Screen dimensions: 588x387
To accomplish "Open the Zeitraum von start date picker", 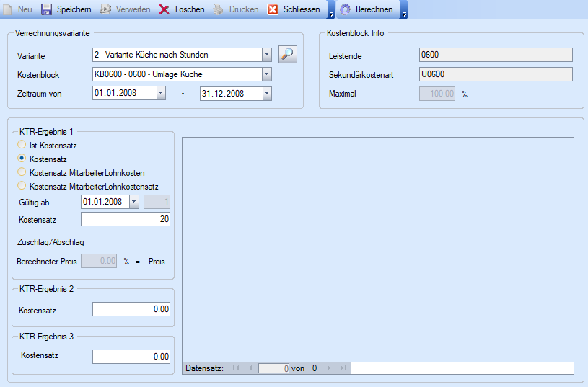I will click(x=160, y=93).
